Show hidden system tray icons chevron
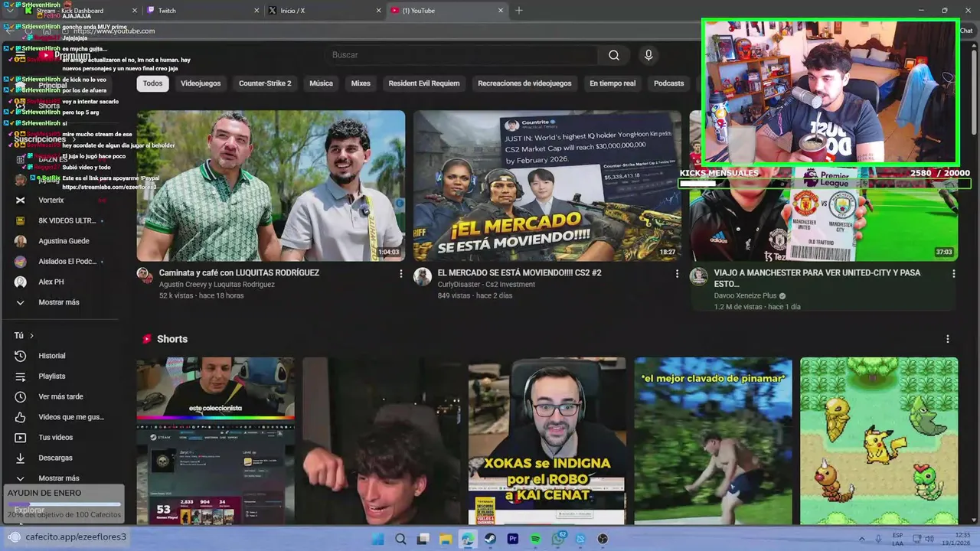This screenshot has width=980, height=551. 862,539
